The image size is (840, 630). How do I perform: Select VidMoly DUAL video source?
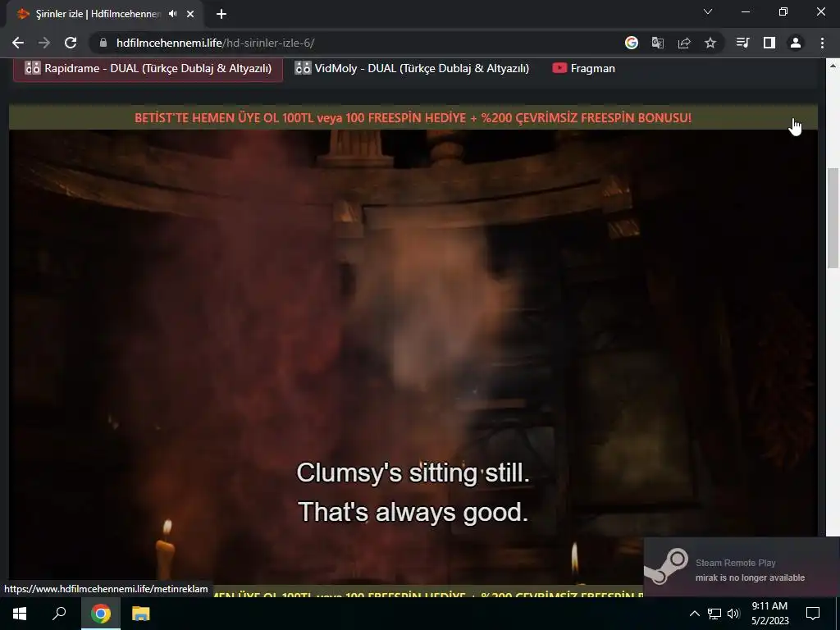click(412, 69)
